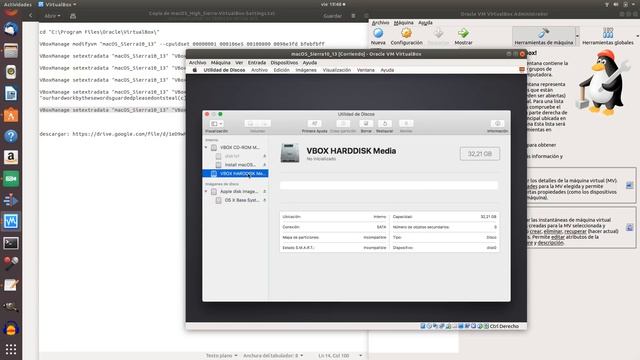This screenshot has width=640, height=360.
Task: Open Ayuda menu in VirtualBox Administrador
Action: coord(425,23)
